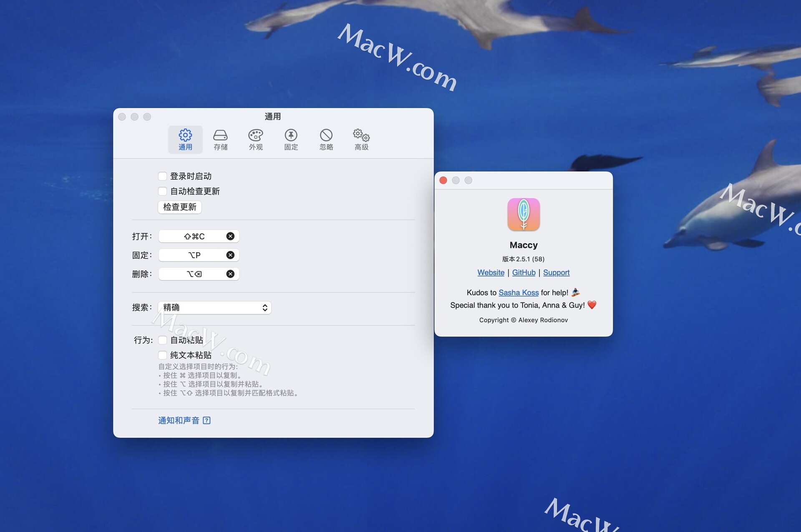Open the 固定 pin tab
Screen dimensions: 801x532
point(291,140)
